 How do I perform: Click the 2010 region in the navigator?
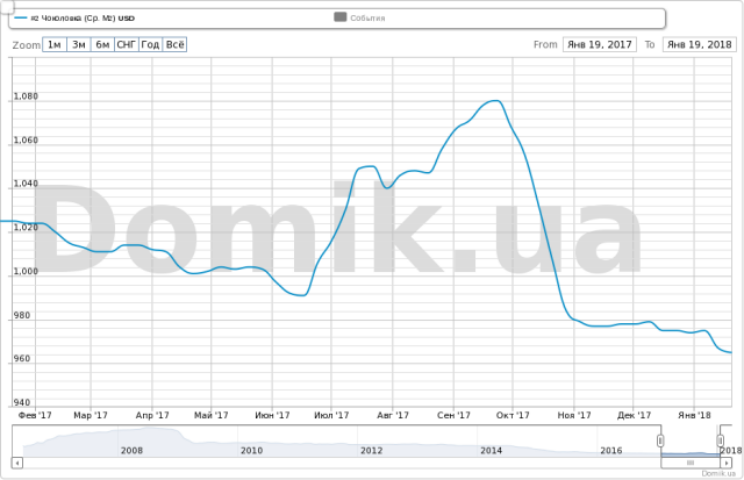point(251,450)
